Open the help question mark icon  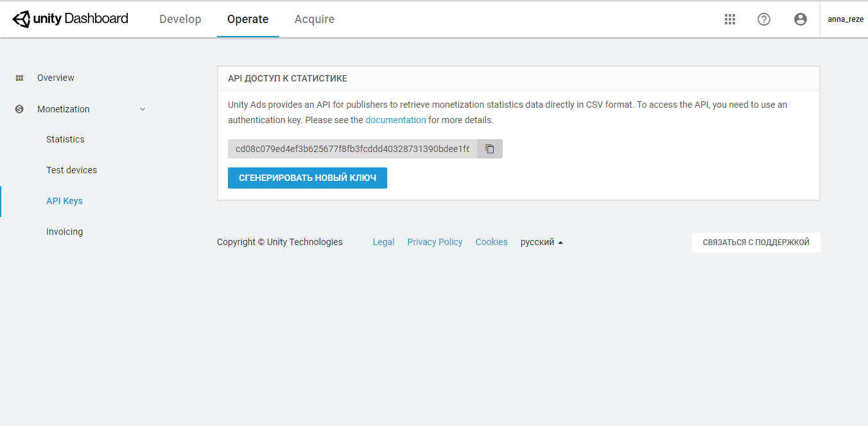[764, 19]
